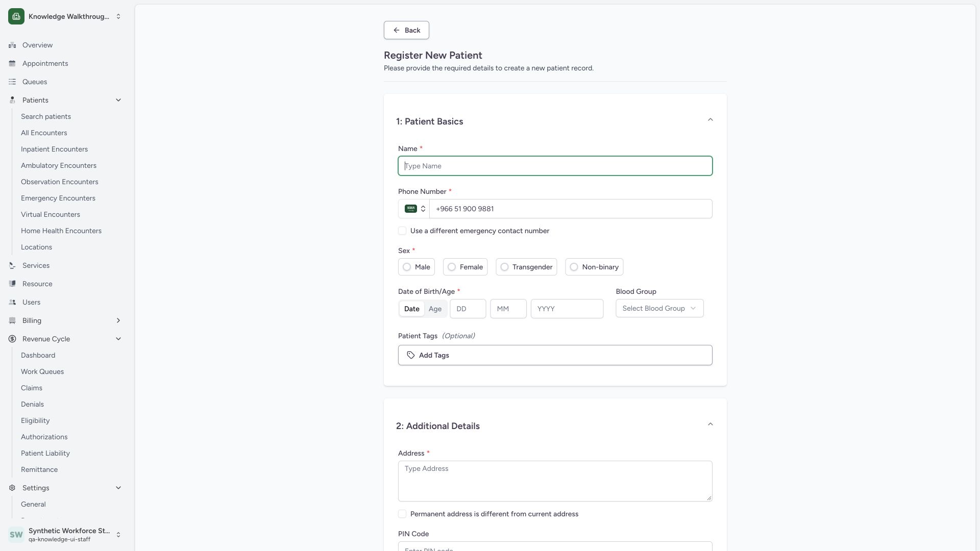980x551 pixels.
Task: Open Virtual Encounters page
Action: click(x=51, y=214)
